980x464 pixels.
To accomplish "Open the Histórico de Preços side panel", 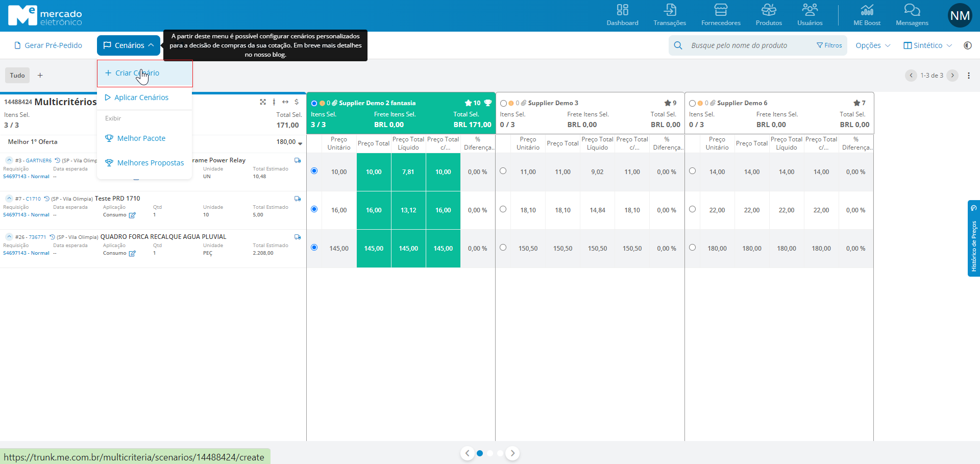I will (973, 238).
